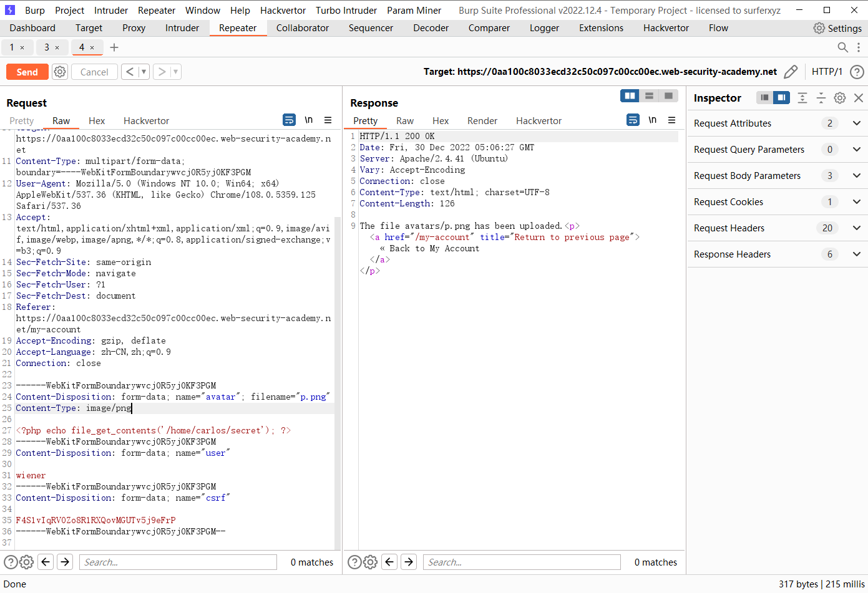The width and height of the screenshot is (868, 593).
Task: Click the Send request button
Action: [27, 72]
